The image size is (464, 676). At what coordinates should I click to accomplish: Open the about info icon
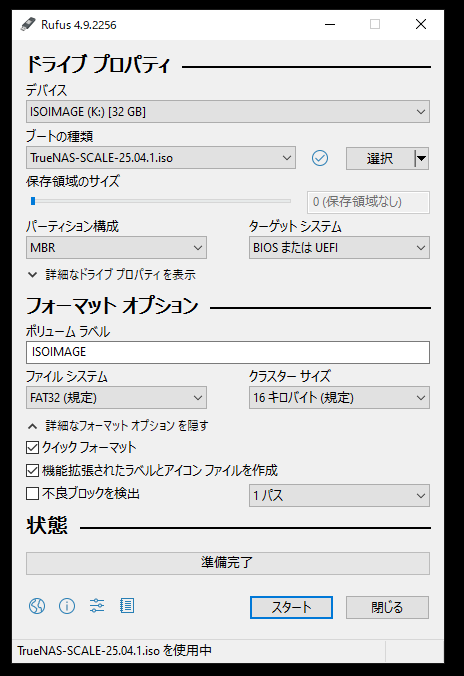(x=67, y=606)
